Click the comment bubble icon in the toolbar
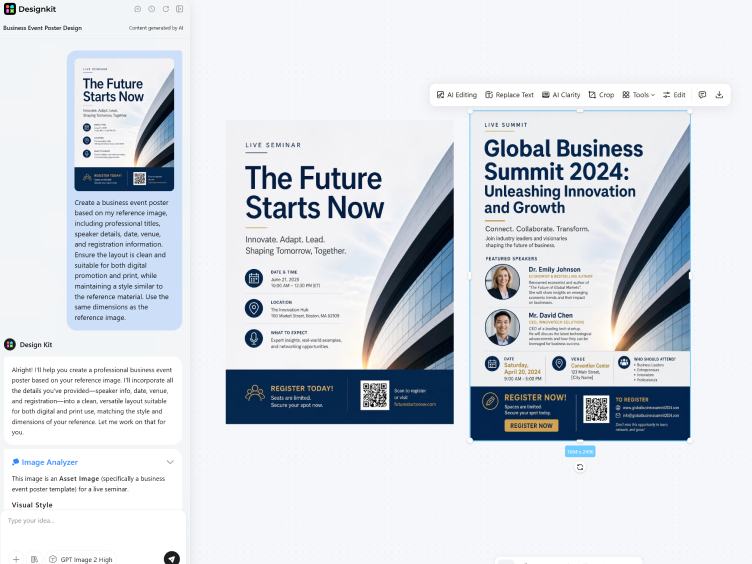This screenshot has height=564, width=752. [x=702, y=95]
